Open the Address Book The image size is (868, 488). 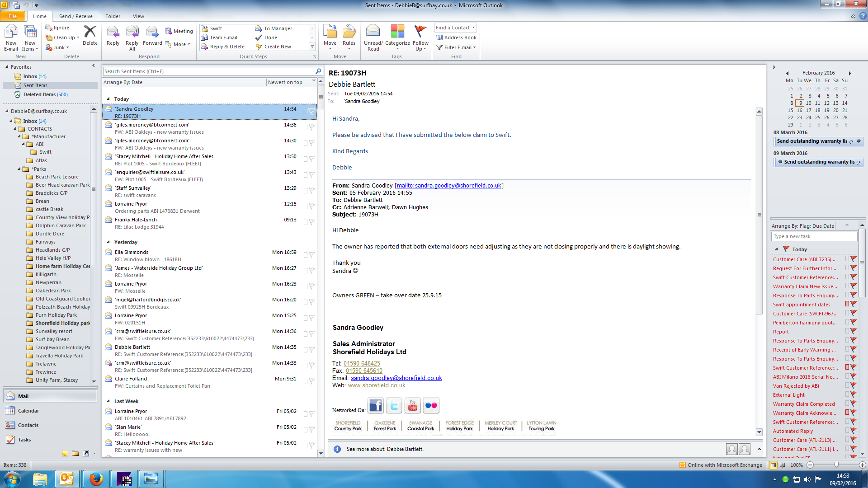pos(456,38)
